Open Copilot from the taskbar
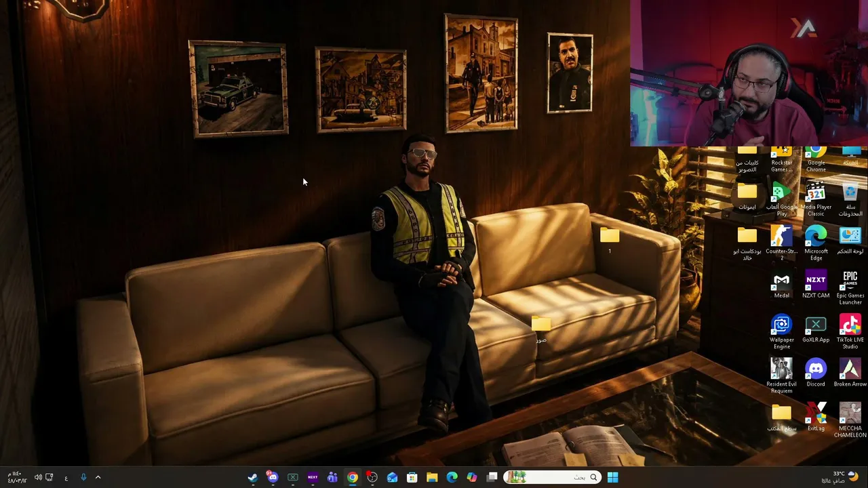The image size is (868, 488). [472, 477]
